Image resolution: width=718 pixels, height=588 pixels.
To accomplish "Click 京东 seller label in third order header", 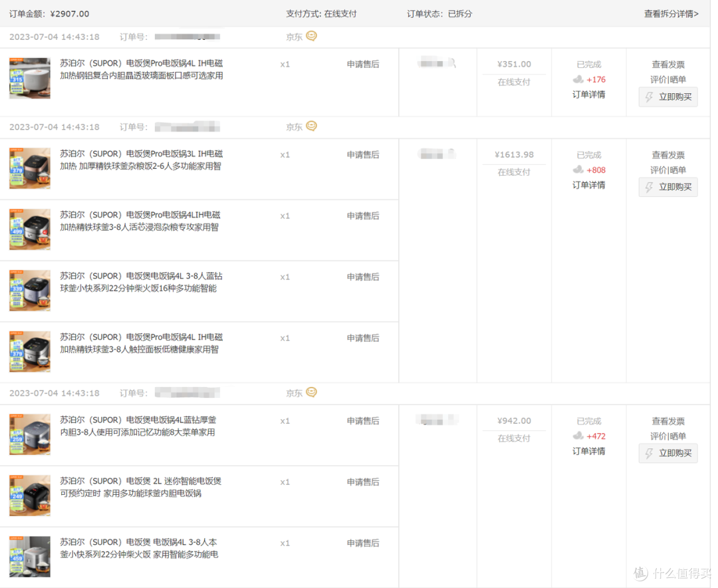I will tap(294, 393).
